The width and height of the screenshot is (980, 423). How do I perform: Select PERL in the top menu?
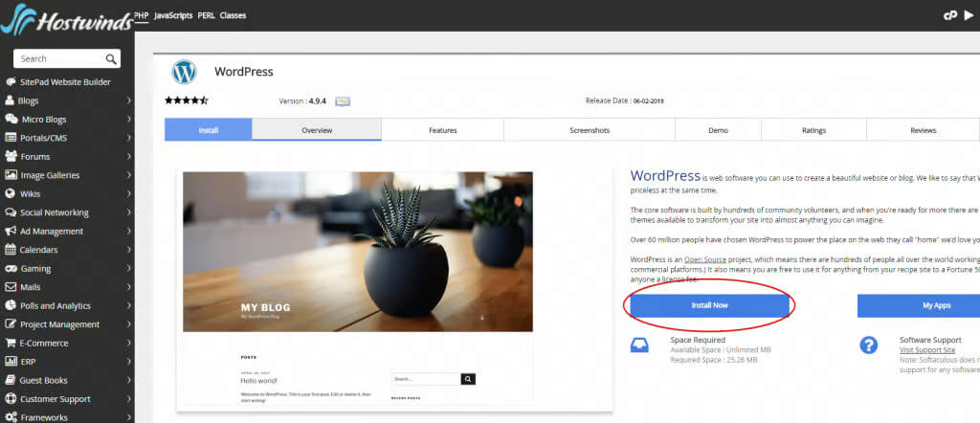click(207, 15)
